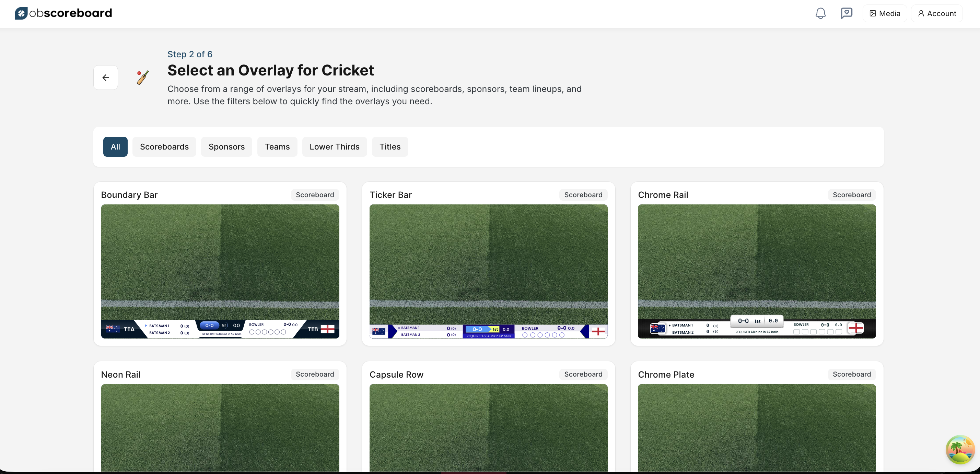Choose the Chrome Rail overlay preview
The height and width of the screenshot is (474, 980).
[x=757, y=271]
